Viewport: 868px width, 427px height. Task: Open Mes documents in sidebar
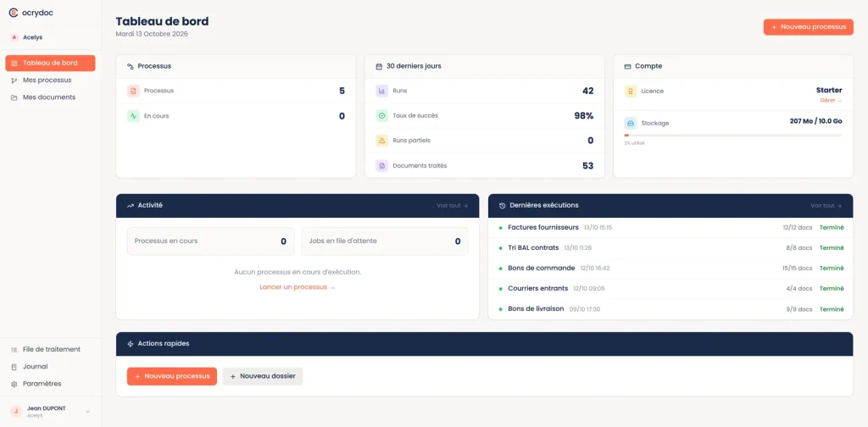[50, 97]
